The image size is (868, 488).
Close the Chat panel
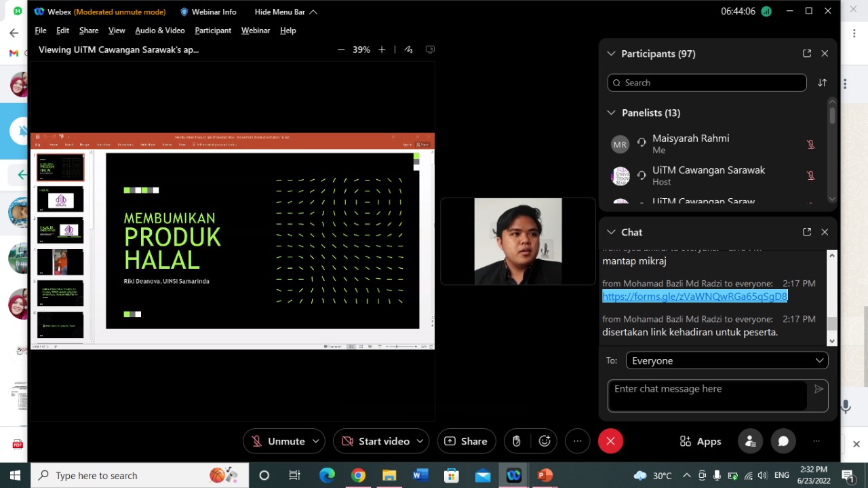click(x=825, y=232)
